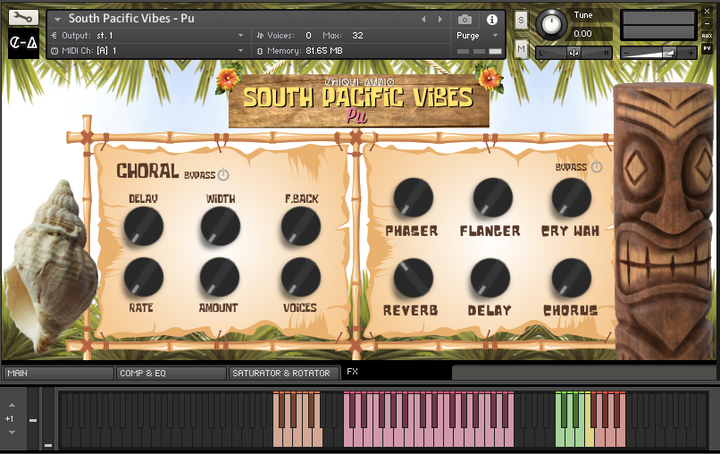Mute the instrument with the M button
The width and height of the screenshot is (720, 454).
click(521, 49)
